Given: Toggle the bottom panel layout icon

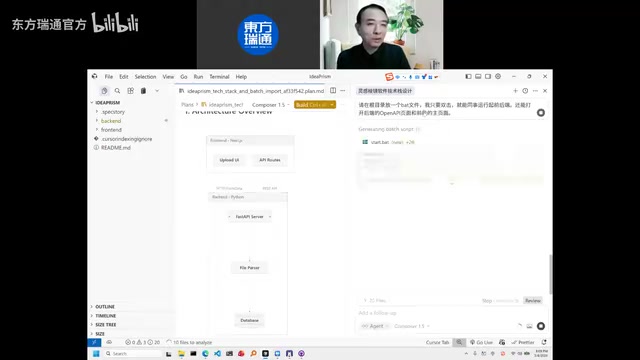Looking at the screenshot, I should [478, 76].
